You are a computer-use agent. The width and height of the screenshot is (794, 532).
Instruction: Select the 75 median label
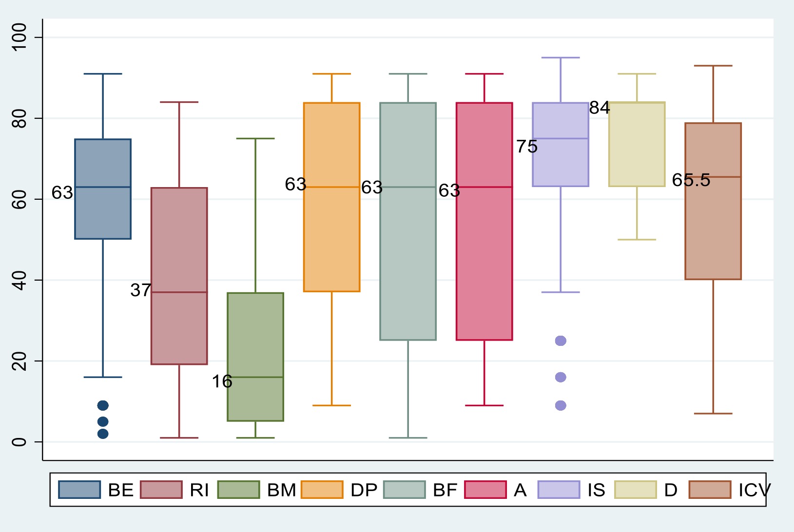(x=526, y=146)
